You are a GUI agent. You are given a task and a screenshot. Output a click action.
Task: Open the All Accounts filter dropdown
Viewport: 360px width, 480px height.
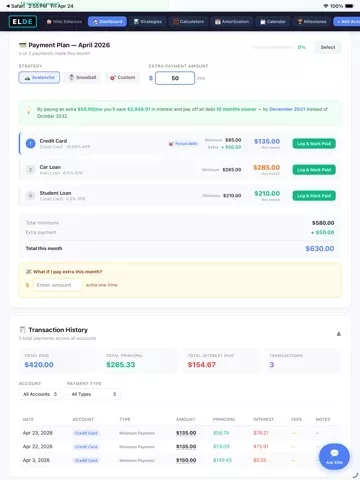[40, 394]
